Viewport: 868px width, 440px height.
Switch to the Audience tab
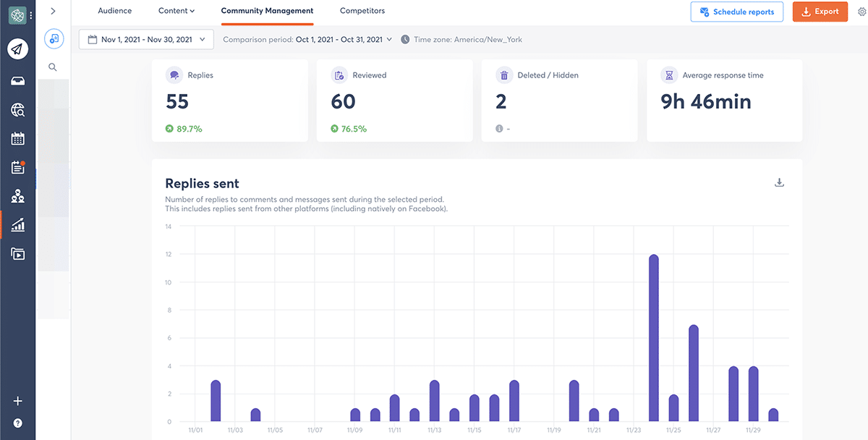pos(115,12)
